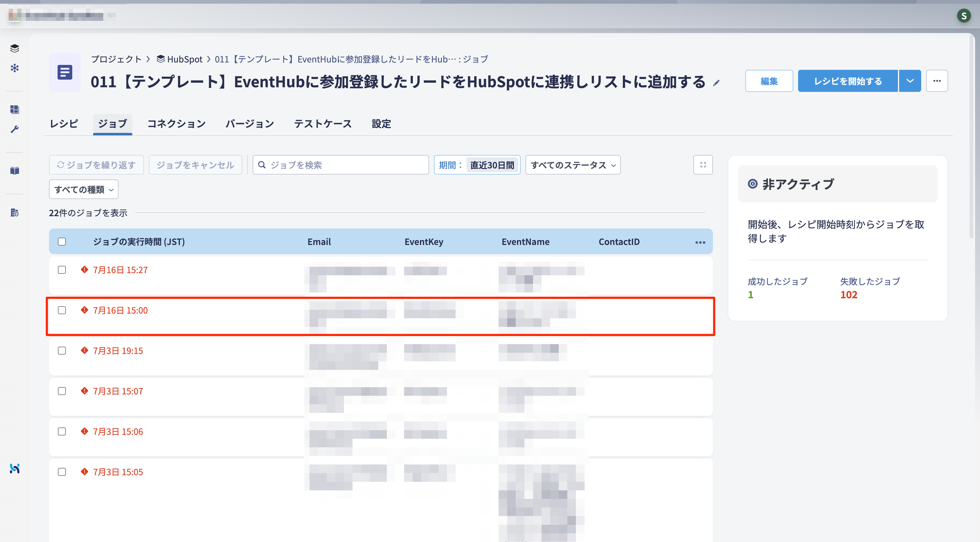This screenshot has width=980, height=542.
Task: Open the すべての種類 type filter dropdown
Action: coord(84,189)
